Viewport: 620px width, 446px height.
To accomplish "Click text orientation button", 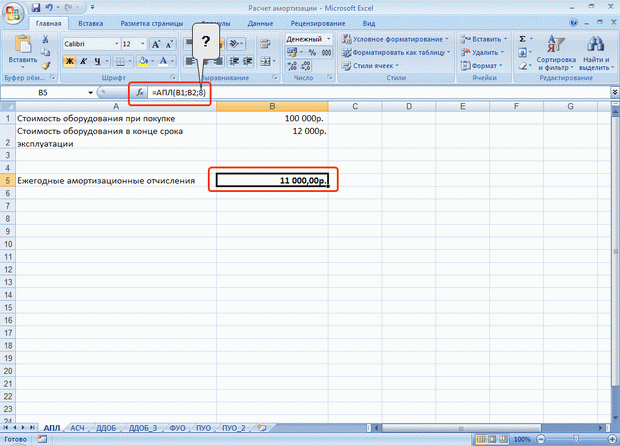I will coord(236,43).
